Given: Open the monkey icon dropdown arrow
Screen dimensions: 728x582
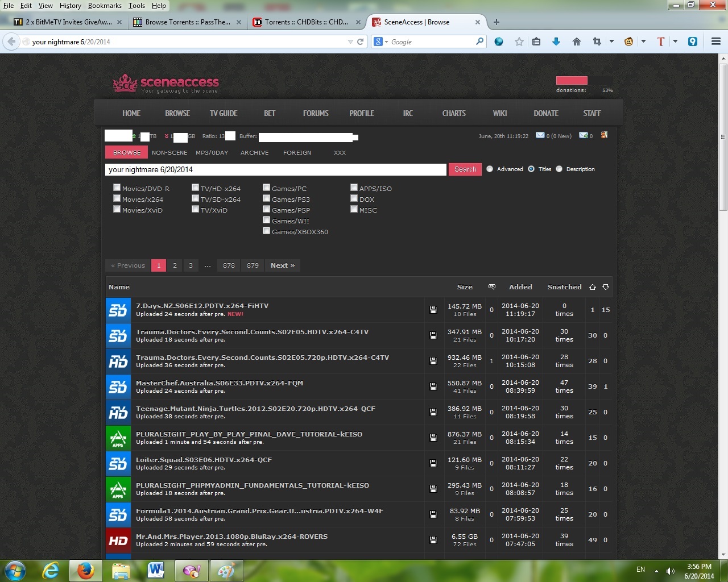Looking at the screenshot, I should click(x=643, y=41).
